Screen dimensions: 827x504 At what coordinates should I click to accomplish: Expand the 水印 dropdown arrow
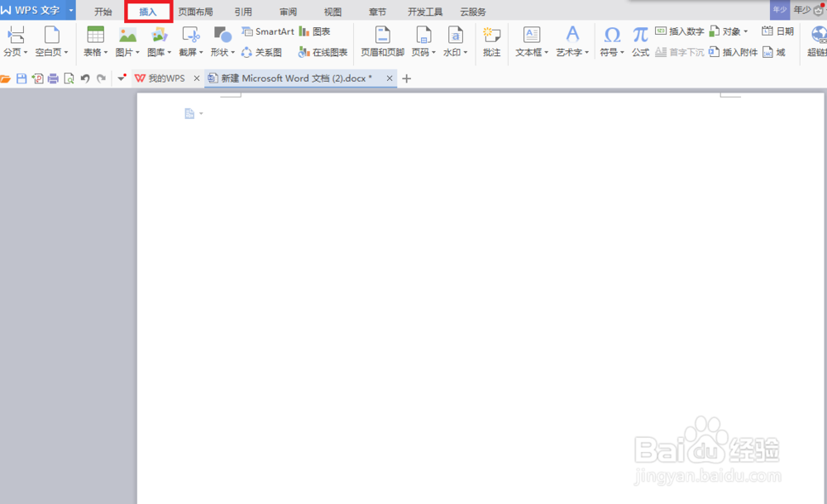465,52
